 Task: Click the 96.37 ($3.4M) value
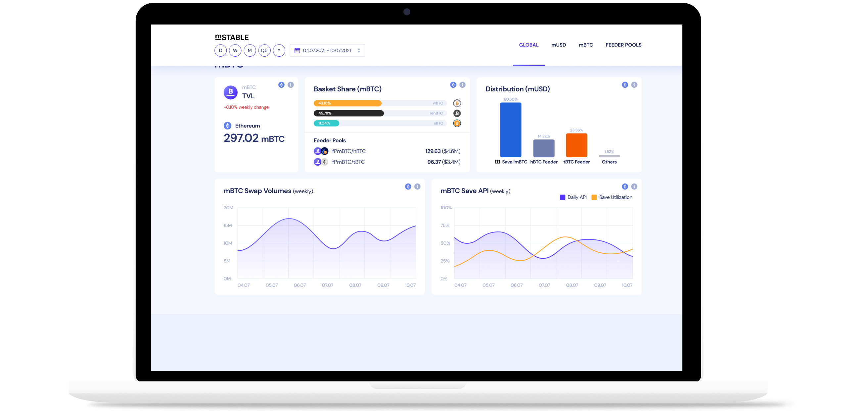click(444, 162)
